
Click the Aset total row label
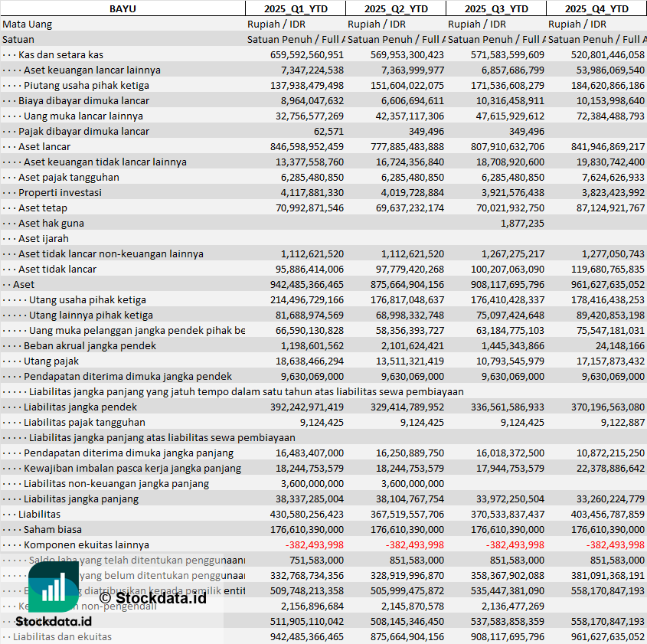tap(24, 284)
